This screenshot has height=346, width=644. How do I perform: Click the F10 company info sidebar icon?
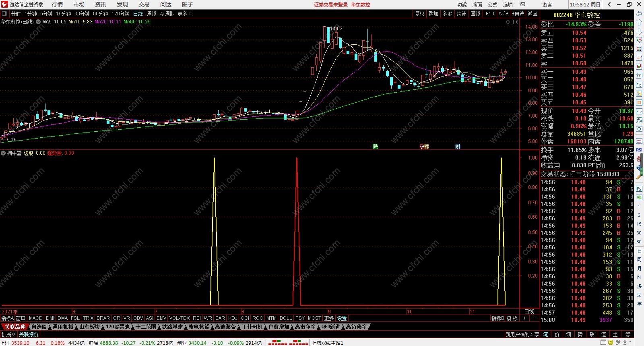[639, 85]
